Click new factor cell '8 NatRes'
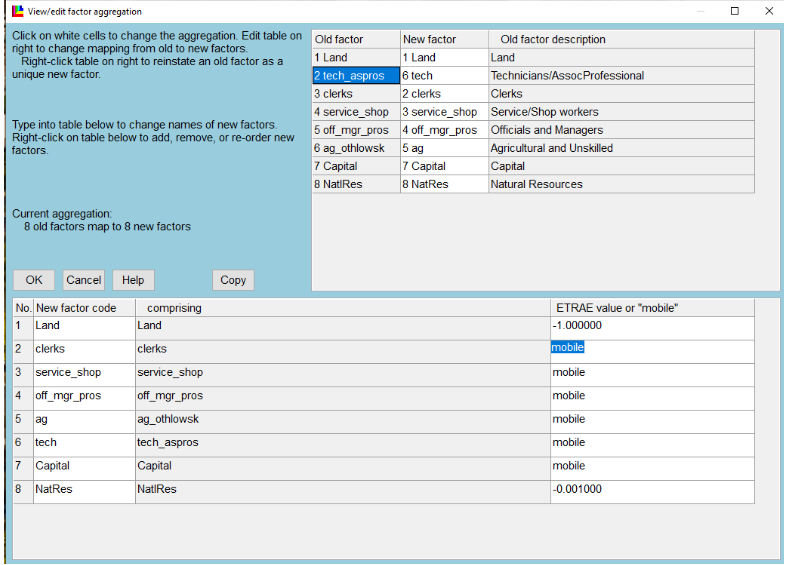The width and height of the screenshot is (785, 565). [x=445, y=184]
